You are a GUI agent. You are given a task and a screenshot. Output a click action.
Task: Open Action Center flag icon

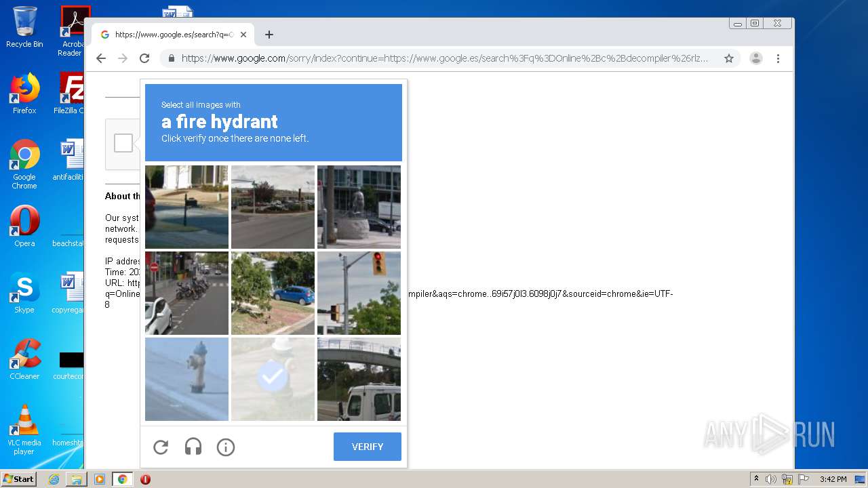tap(804, 479)
